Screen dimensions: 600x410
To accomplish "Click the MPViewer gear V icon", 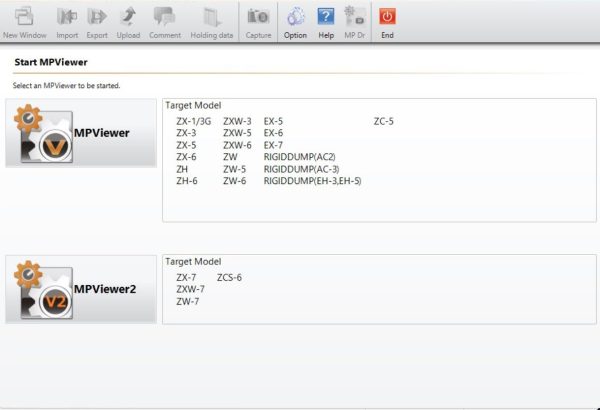I will pos(43,134).
